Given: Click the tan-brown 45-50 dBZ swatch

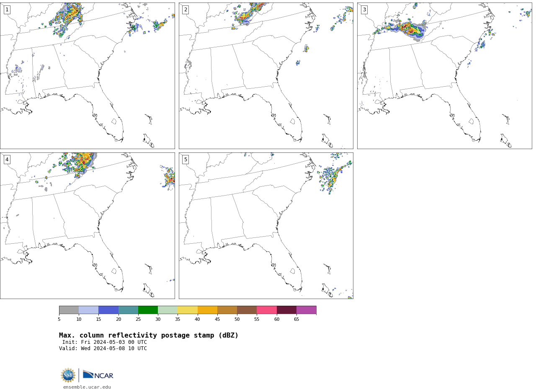Looking at the screenshot, I should click(227, 310).
